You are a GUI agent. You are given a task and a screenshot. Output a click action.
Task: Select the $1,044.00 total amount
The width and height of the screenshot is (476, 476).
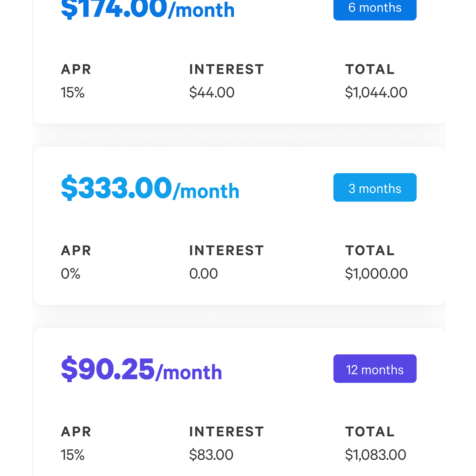pyautogui.click(x=376, y=92)
